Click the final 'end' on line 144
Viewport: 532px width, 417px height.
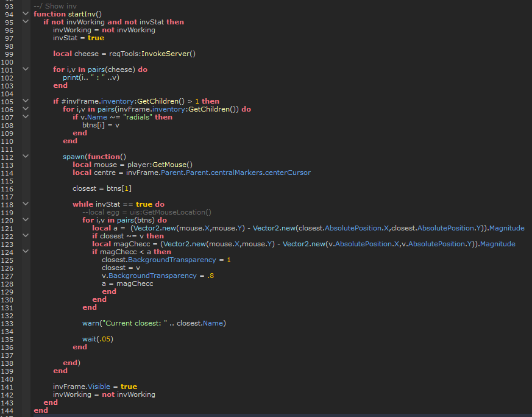coord(41,410)
